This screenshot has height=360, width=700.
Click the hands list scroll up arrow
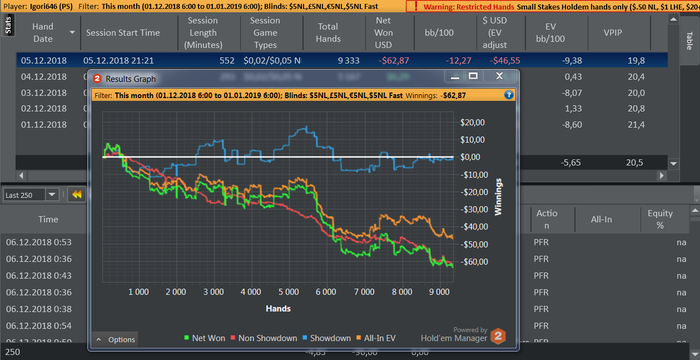click(695, 211)
